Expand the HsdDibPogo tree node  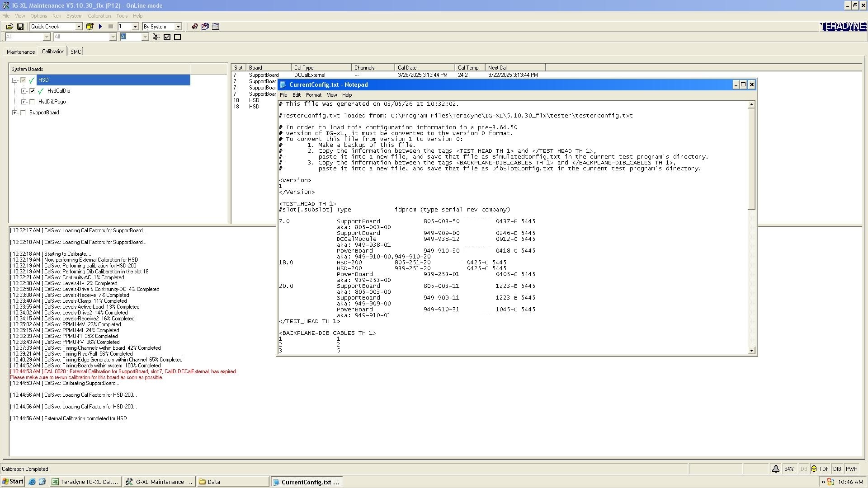pyautogui.click(x=24, y=102)
